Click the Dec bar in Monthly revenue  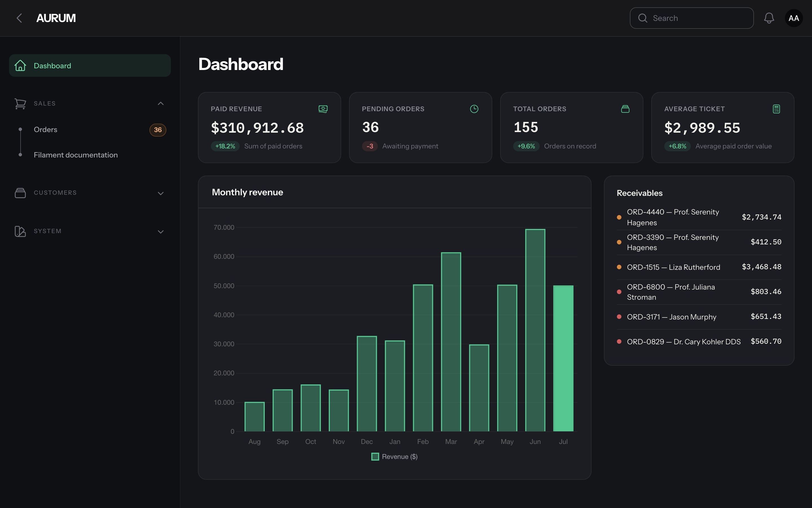pyautogui.click(x=367, y=384)
